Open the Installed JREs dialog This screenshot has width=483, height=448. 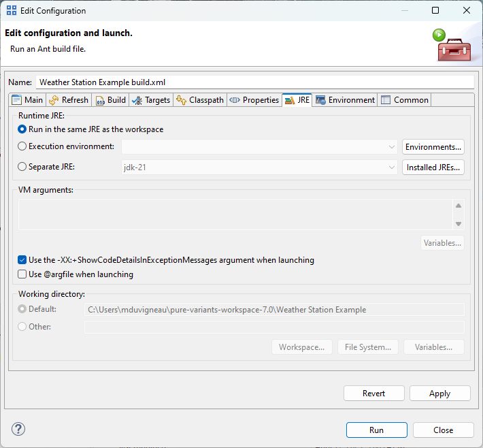(433, 167)
